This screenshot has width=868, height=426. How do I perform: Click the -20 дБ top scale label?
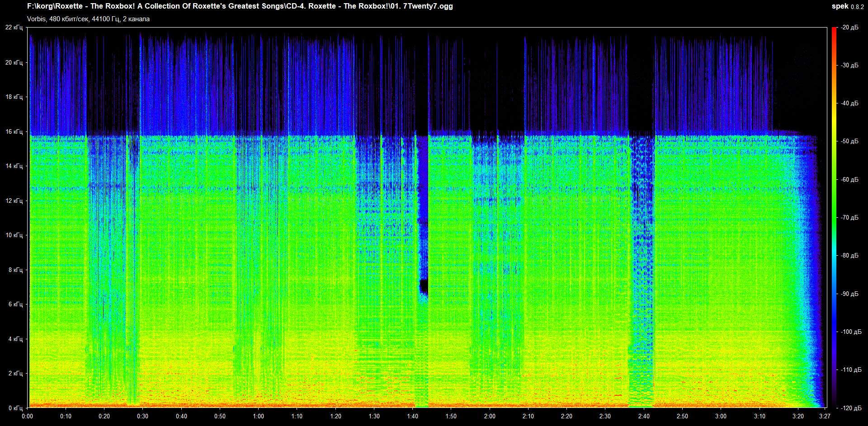(849, 28)
